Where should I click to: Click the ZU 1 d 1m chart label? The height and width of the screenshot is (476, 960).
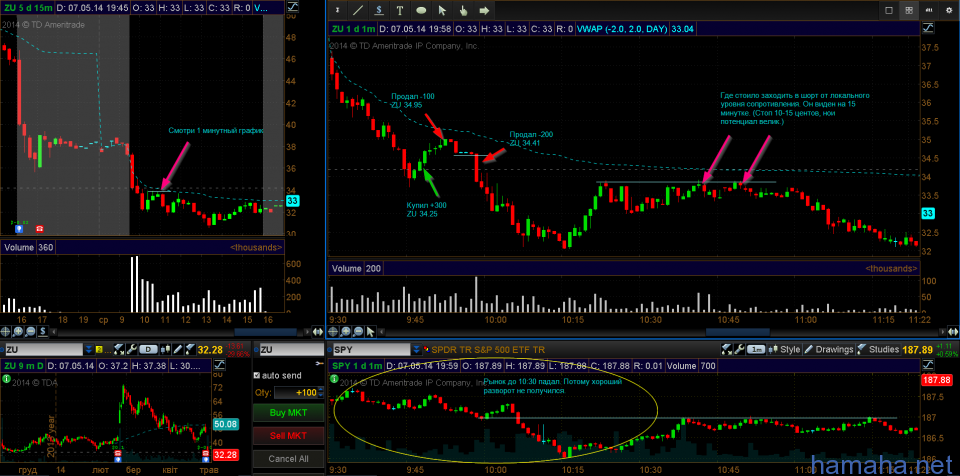(x=352, y=28)
